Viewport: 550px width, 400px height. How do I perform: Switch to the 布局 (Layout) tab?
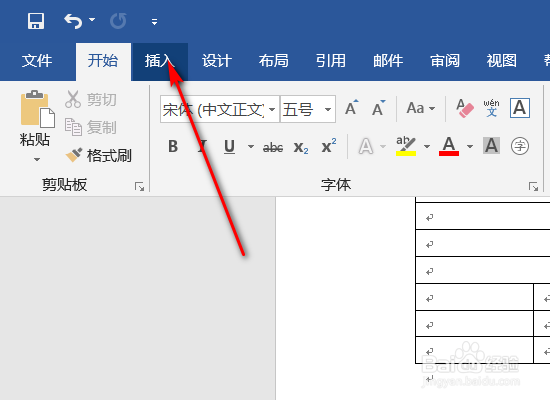pyautogui.click(x=274, y=61)
